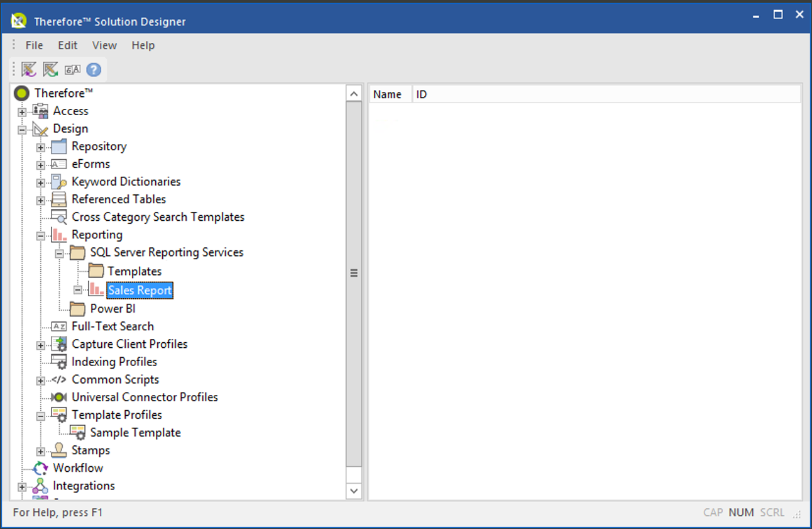Screen dimensions: 812x529
Task: Expand the Stamps tree node
Action: pyautogui.click(x=40, y=450)
